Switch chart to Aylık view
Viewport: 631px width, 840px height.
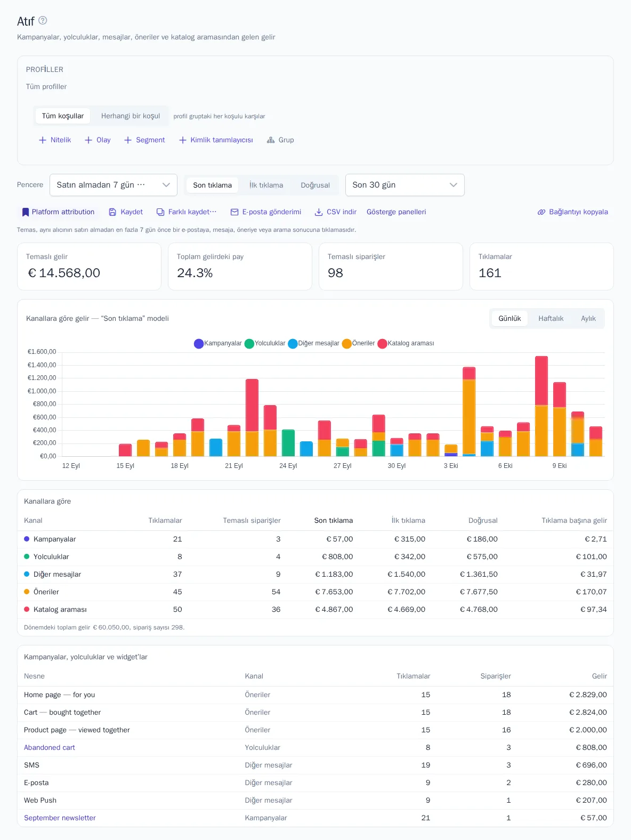coord(588,319)
